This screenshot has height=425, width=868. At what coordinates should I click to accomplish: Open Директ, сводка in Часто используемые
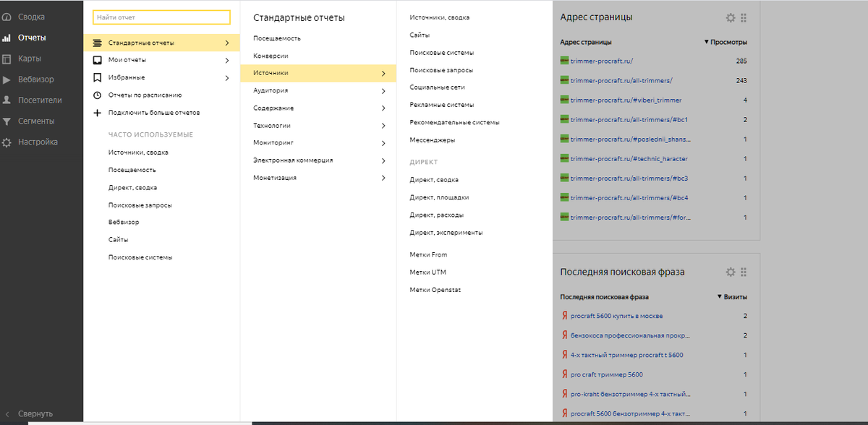(x=132, y=187)
